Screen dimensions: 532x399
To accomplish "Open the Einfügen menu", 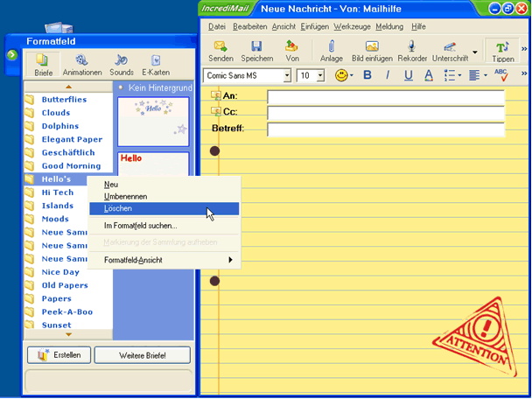I will click(x=314, y=26).
